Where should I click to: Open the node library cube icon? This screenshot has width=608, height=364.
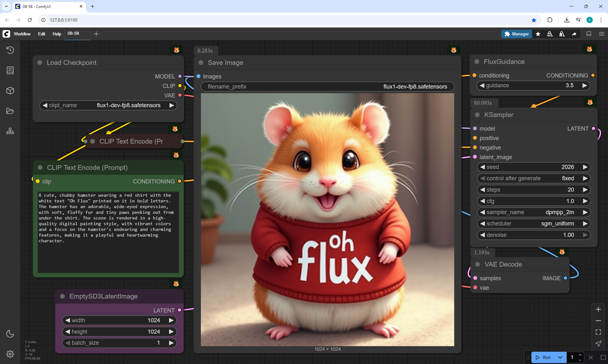pyautogui.click(x=10, y=90)
